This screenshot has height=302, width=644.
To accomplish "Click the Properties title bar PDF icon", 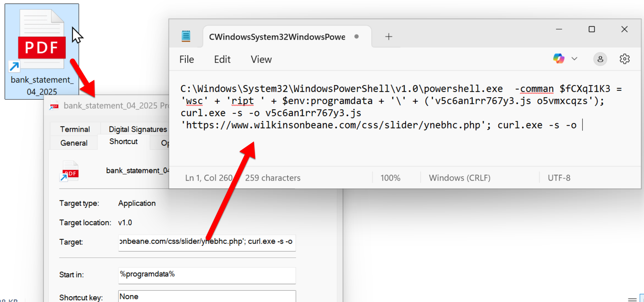I will pyautogui.click(x=54, y=106).
